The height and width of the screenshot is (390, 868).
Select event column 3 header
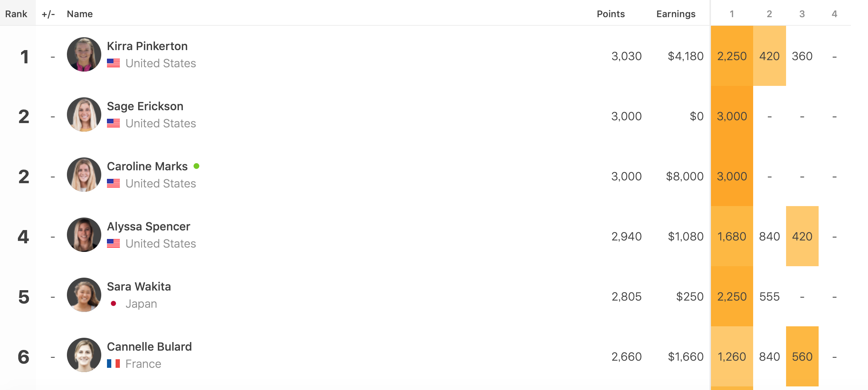[802, 14]
